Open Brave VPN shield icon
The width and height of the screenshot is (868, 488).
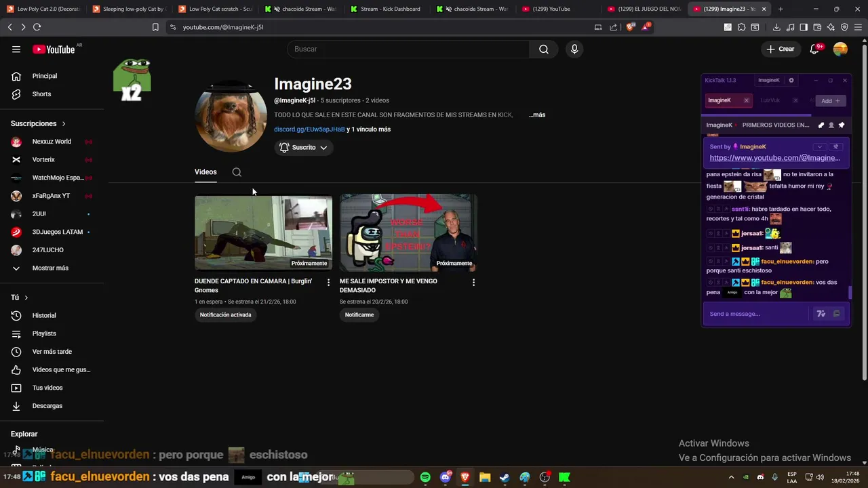(x=844, y=27)
